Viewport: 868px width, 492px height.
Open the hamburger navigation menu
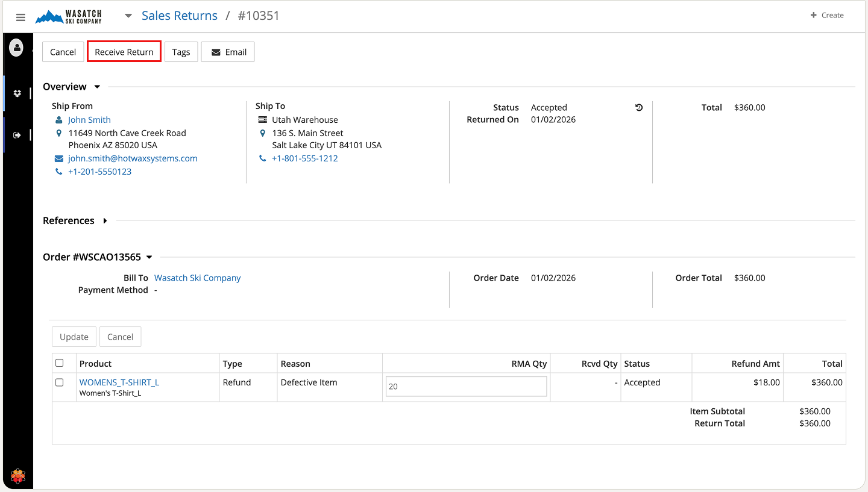pyautogui.click(x=20, y=17)
